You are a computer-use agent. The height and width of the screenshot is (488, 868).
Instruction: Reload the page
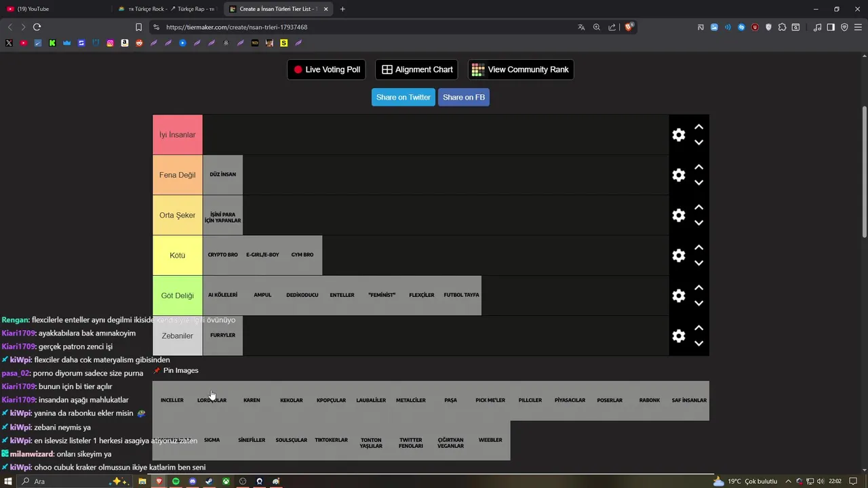[37, 27]
